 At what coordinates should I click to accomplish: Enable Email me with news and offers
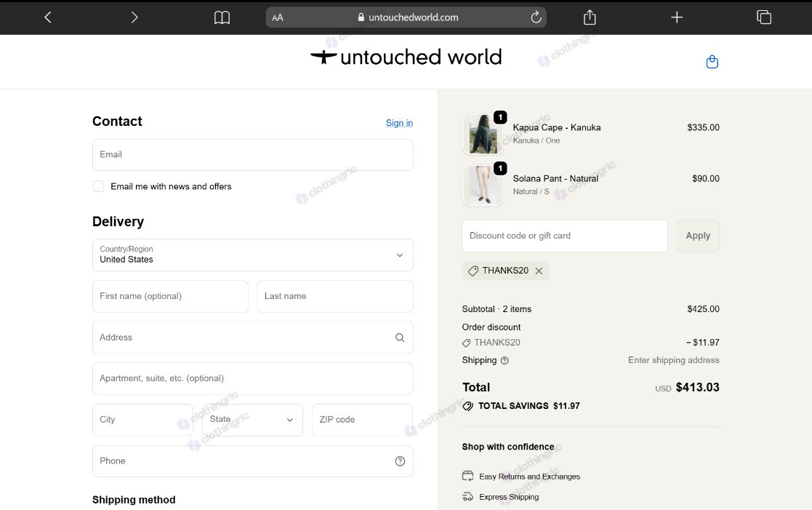[98, 186]
